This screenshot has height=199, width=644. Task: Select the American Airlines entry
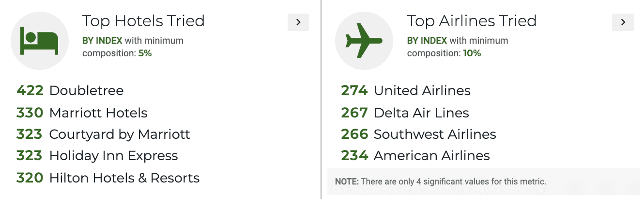click(415, 156)
